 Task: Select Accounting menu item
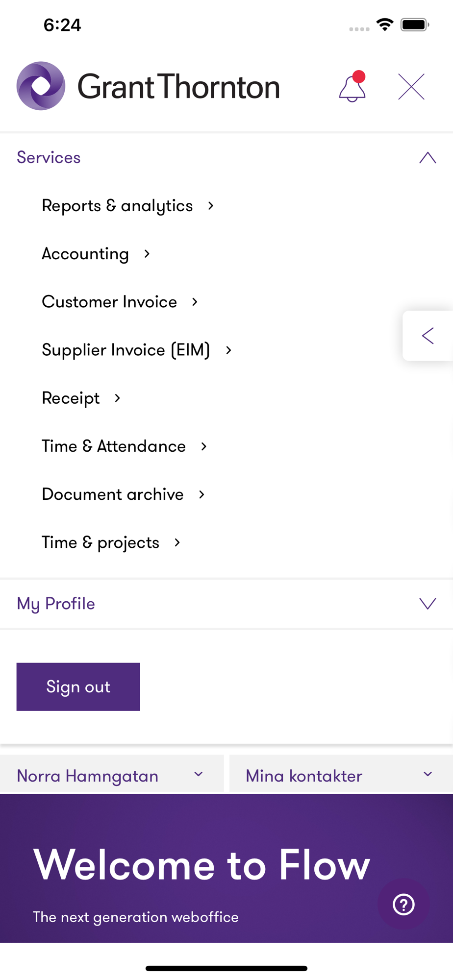click(x=86, y=254)
